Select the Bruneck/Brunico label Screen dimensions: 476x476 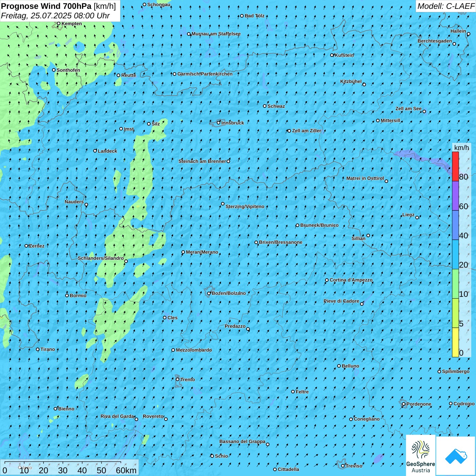click(x=319, y=225)
